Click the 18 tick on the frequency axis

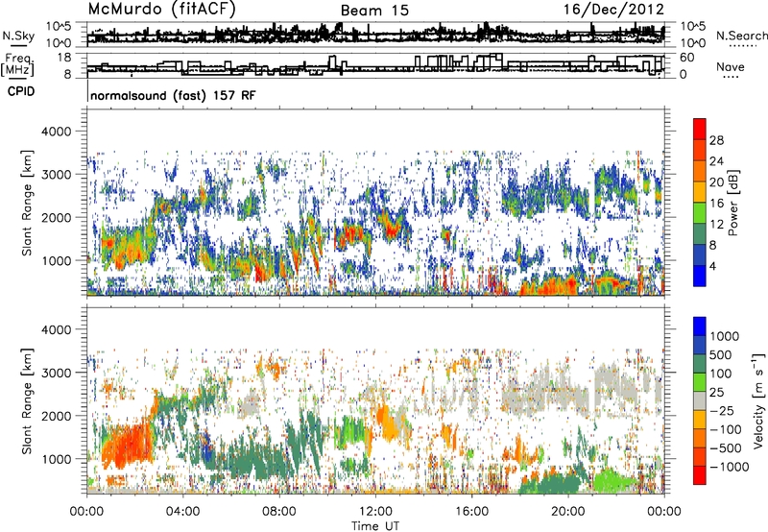[64, 58]
